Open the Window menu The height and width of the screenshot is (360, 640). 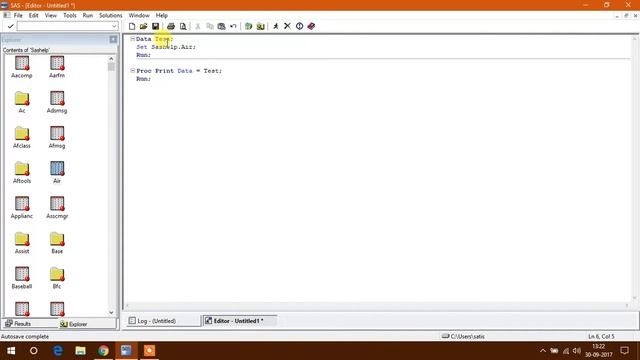(x=139, y=16)
